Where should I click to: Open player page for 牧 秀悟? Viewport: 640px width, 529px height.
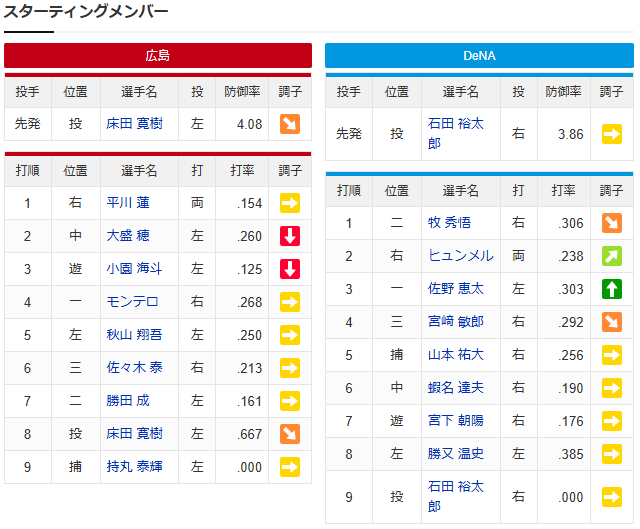[x=449, y=223]
